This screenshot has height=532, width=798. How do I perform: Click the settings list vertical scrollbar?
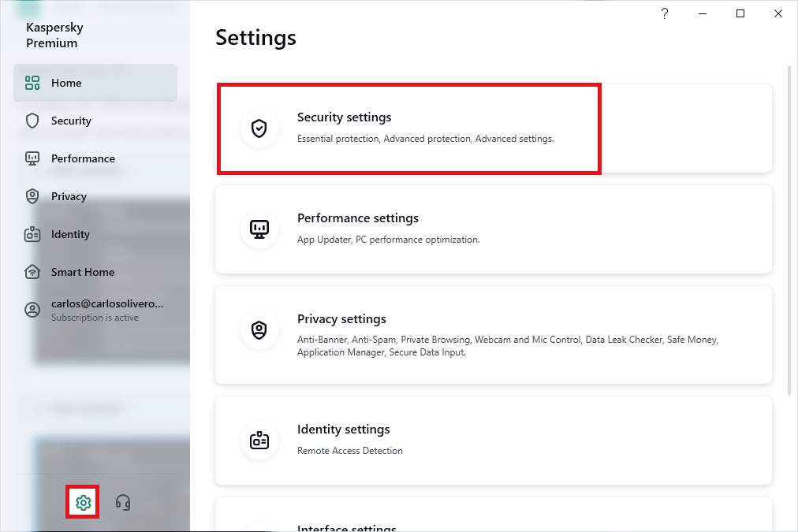[789, 229]
